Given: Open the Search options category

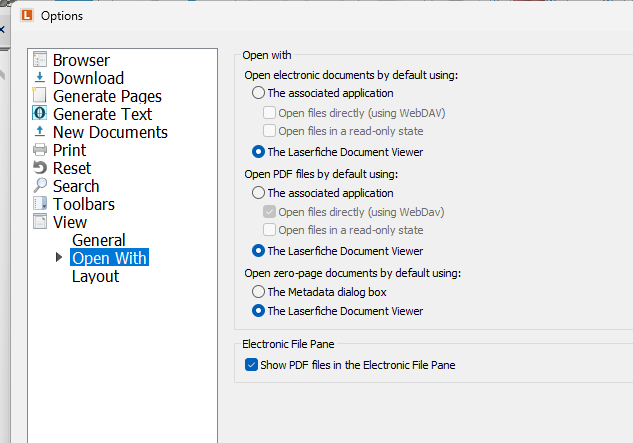Looking at the screenshot, I should click(76, 186).
